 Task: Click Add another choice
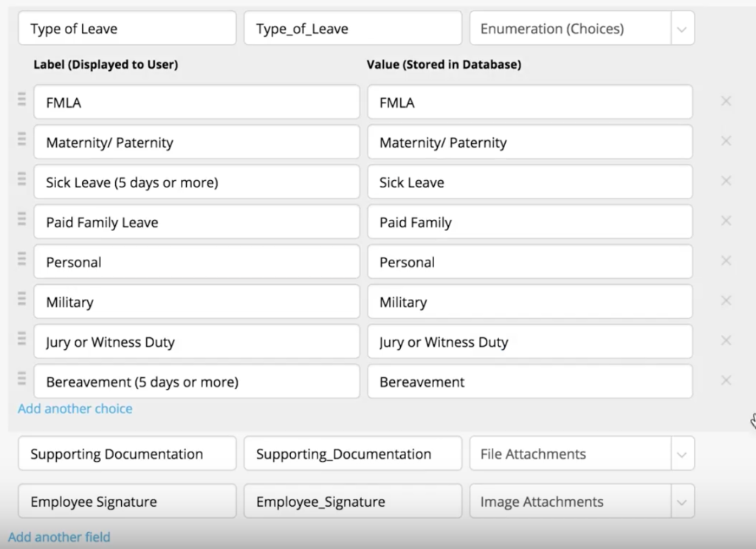(x=75, y=409)
